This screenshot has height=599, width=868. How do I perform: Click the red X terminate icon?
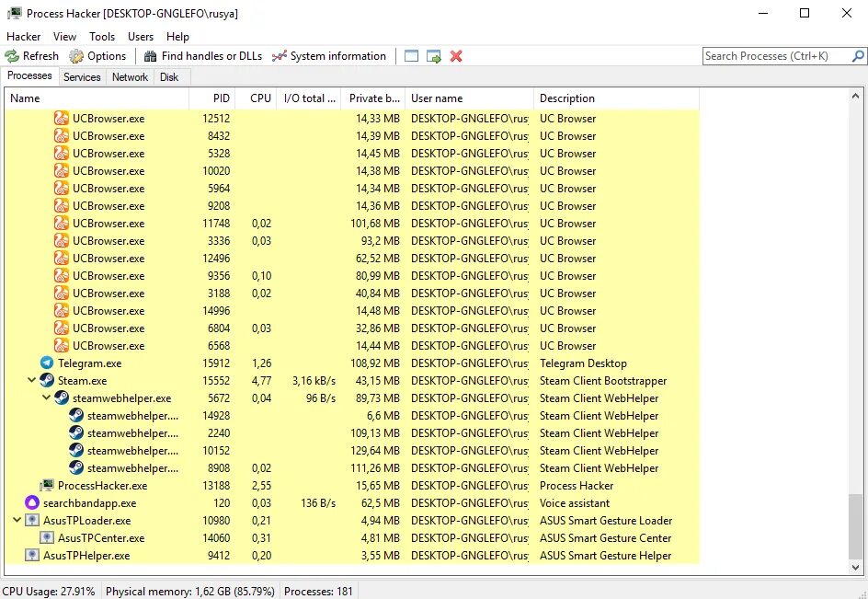455,56
